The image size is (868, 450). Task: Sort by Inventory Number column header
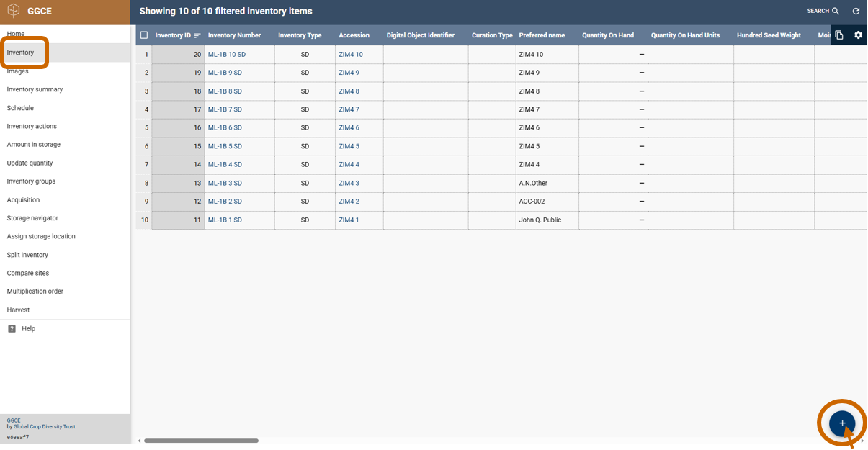coord(234,35)
